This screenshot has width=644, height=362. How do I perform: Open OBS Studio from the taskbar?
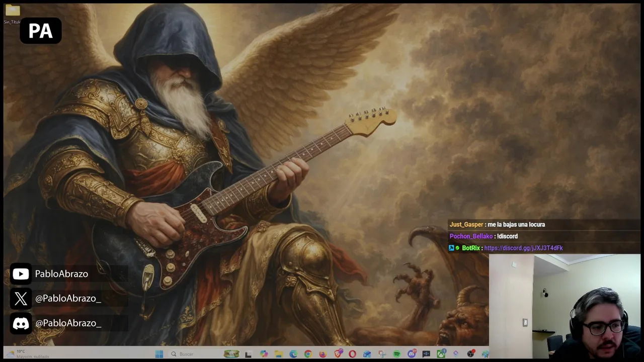(x=470, y=354)
